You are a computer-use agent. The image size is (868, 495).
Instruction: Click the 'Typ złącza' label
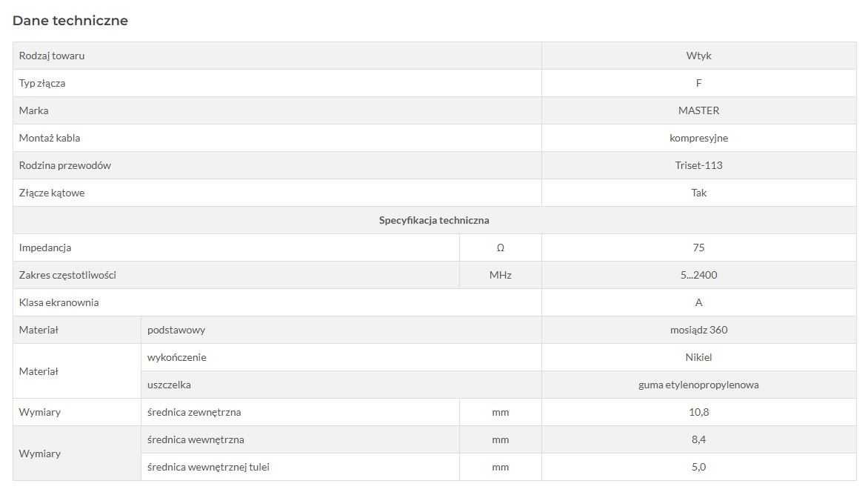click(42, 83)
